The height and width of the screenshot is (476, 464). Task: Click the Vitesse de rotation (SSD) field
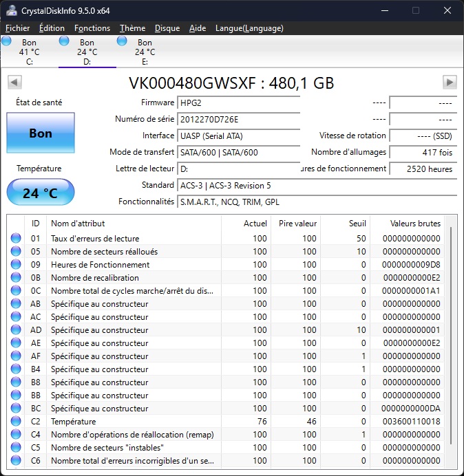click(x=423, y=136)
